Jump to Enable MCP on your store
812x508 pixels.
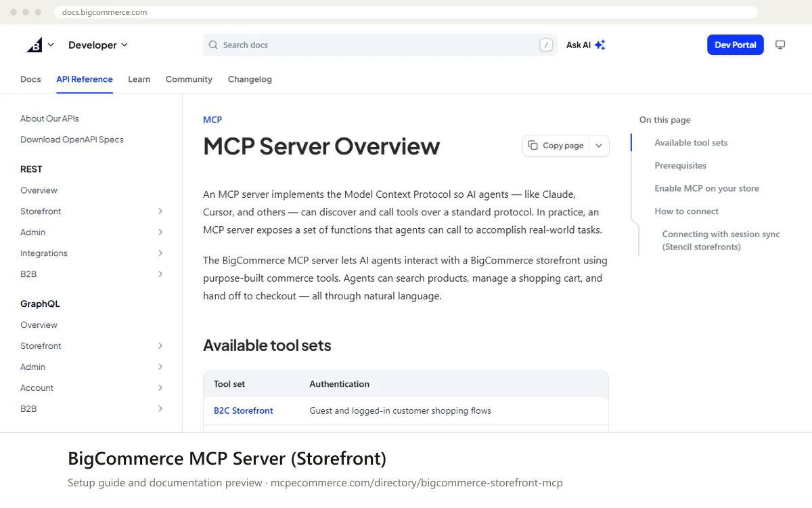coord(706,189)
